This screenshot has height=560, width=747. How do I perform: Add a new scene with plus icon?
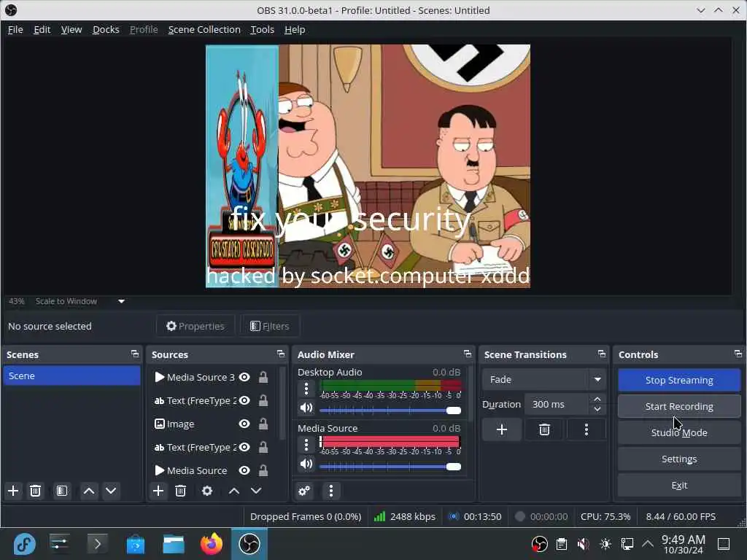coord(13,491)
